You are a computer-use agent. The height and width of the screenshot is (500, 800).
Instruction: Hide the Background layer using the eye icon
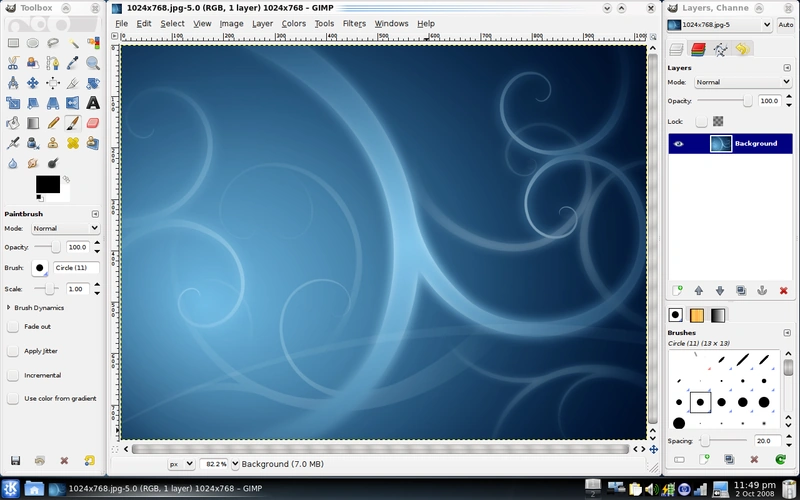tap(678, 144)
